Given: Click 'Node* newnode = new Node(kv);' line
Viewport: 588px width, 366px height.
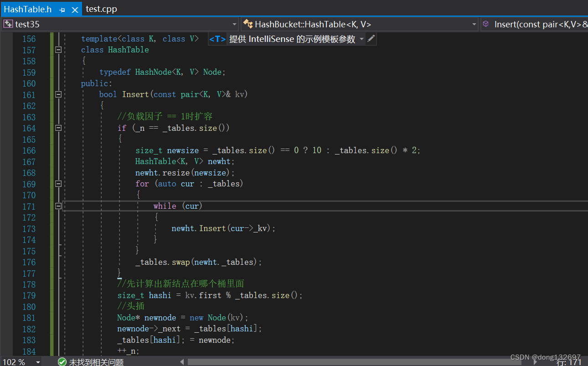Looking at the screenshot, I should [x=183, y=318].
